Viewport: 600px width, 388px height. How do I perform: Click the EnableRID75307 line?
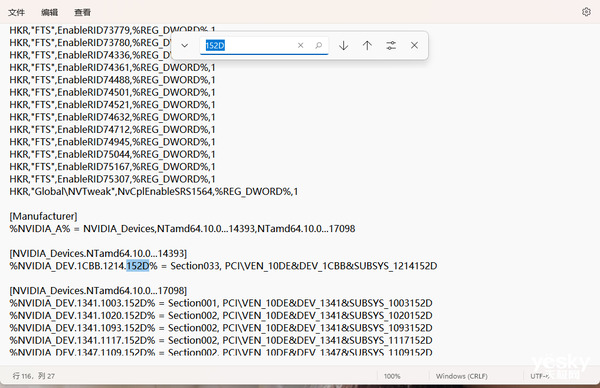112,179
